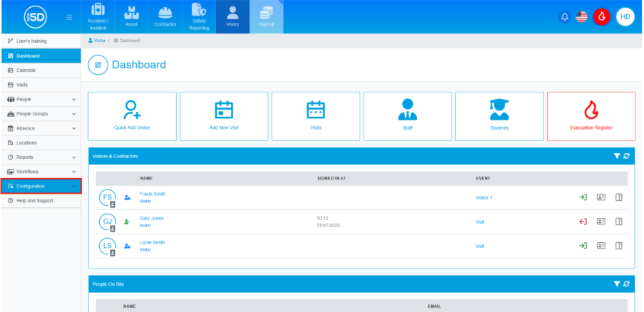Open Lizzie Smith's Visit event link

[x=480, y=246]
